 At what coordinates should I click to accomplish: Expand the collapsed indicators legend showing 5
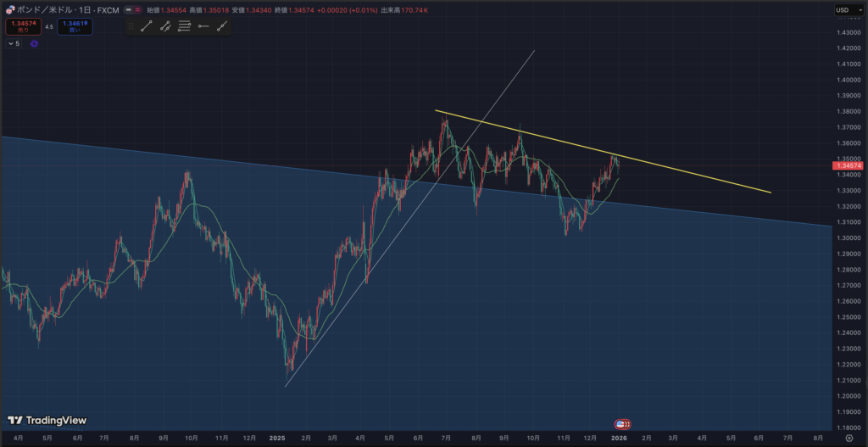pyautogui.click(x=14, y=43)
